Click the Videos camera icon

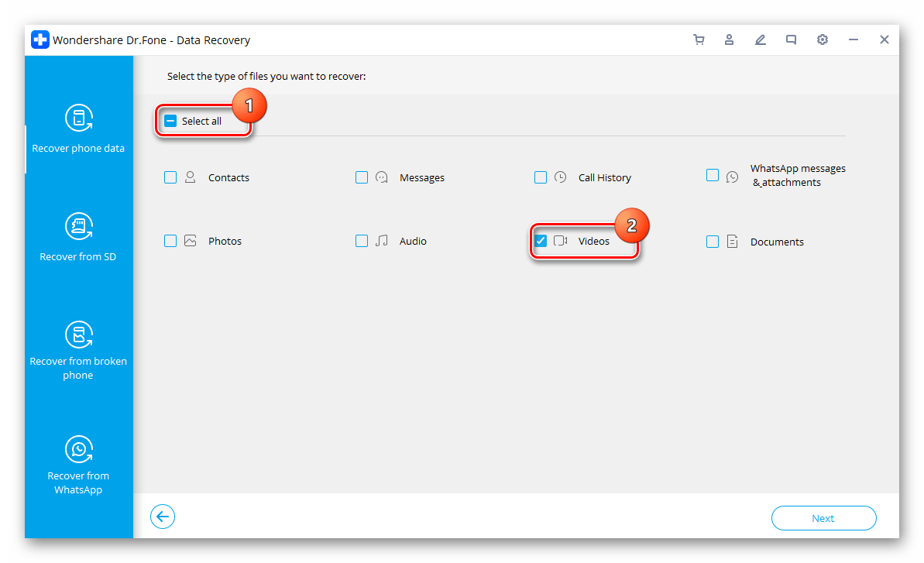(561, 241)
